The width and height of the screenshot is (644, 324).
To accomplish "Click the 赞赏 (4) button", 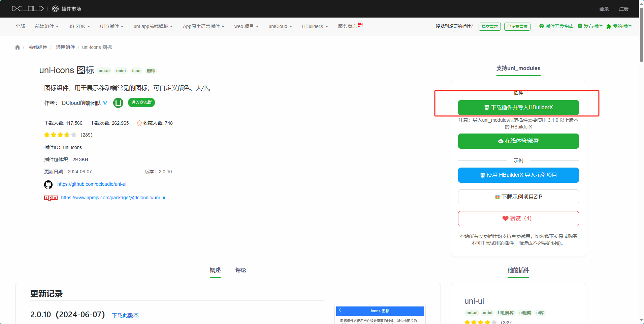I will (x=518, y=218).
